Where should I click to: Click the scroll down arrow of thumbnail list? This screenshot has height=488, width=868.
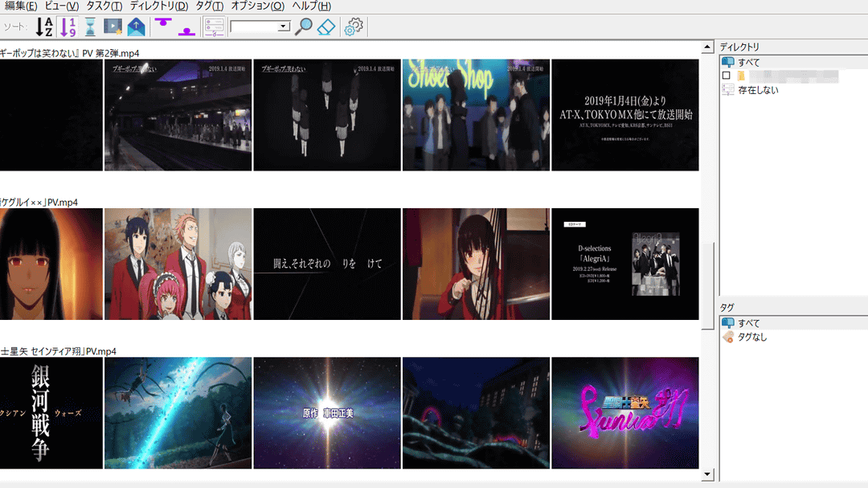707,474
